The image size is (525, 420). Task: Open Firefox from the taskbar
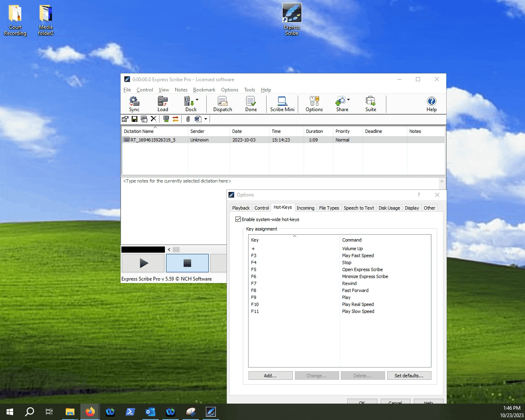[x=90, y=411]
